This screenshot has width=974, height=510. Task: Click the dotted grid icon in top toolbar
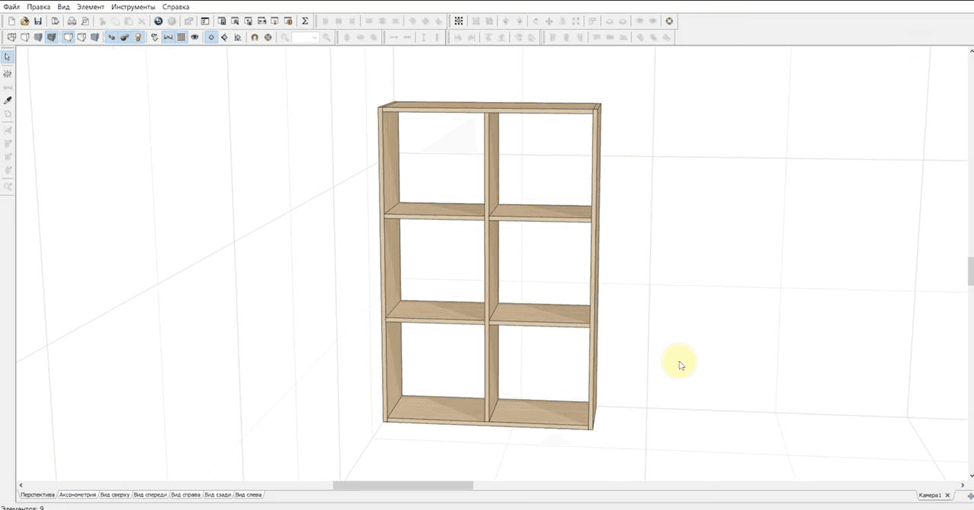(458, 21)
